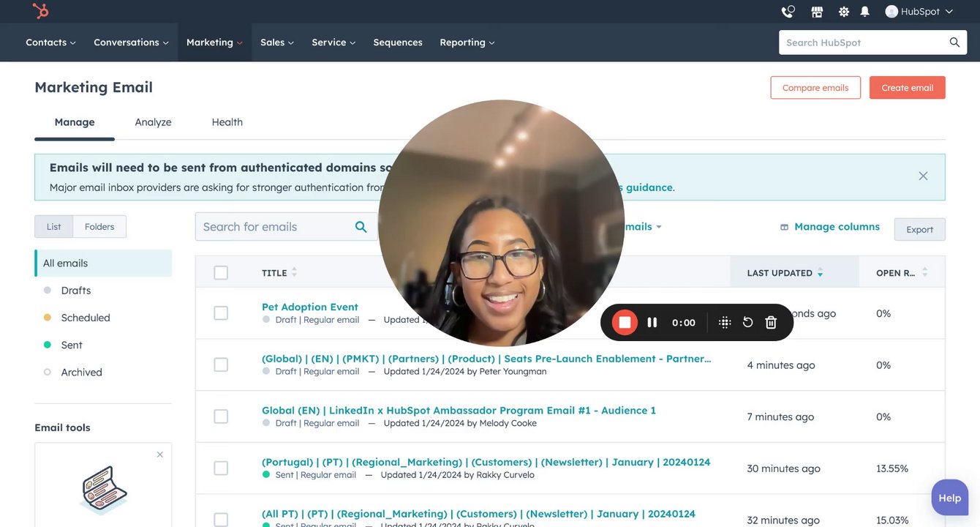Expand the Marketing menu
Viewport: 980px width, 527px height.
(214, 42)
